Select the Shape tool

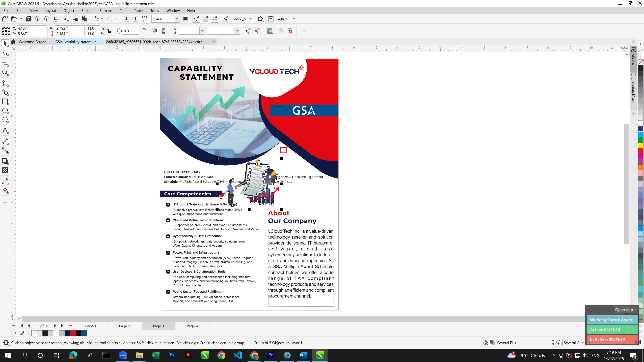[5, 53]
